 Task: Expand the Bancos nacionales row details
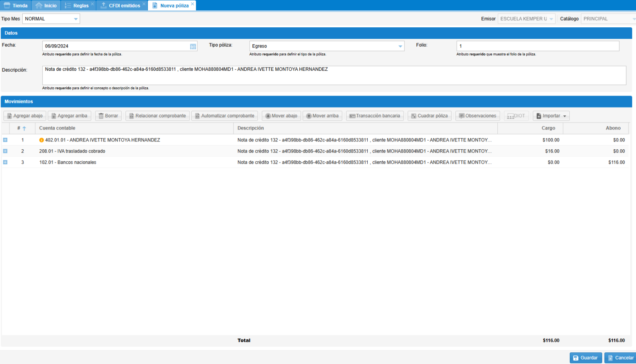tap(5, 162)
